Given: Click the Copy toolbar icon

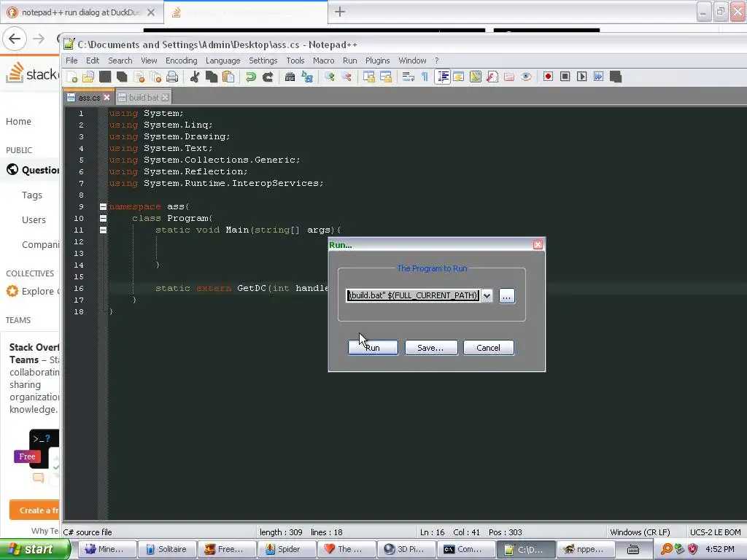Looking at the screenshot, I should click(212, 77).
